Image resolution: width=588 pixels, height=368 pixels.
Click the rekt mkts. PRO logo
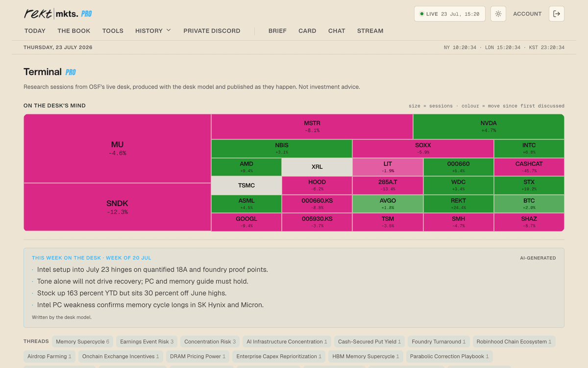58,14
